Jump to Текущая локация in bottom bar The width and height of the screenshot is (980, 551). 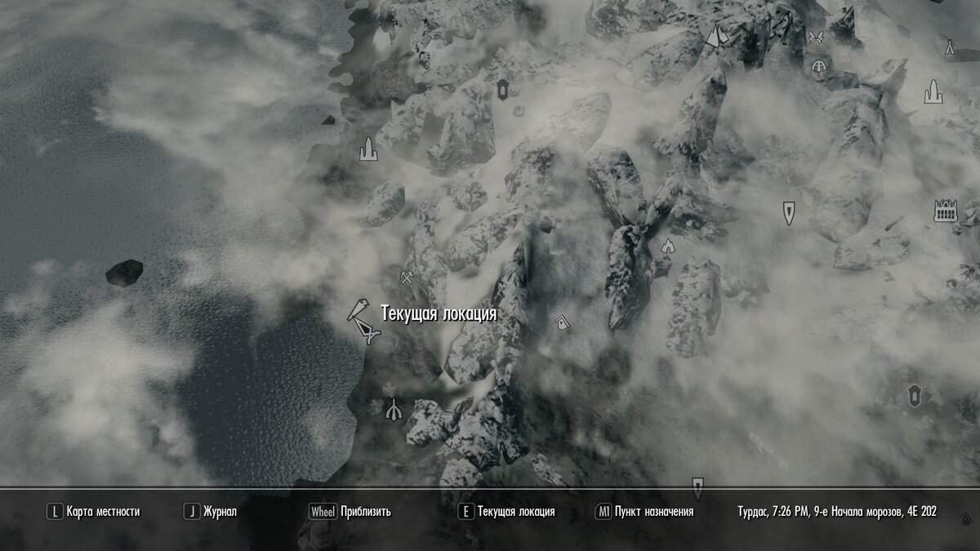pos(517,512)
